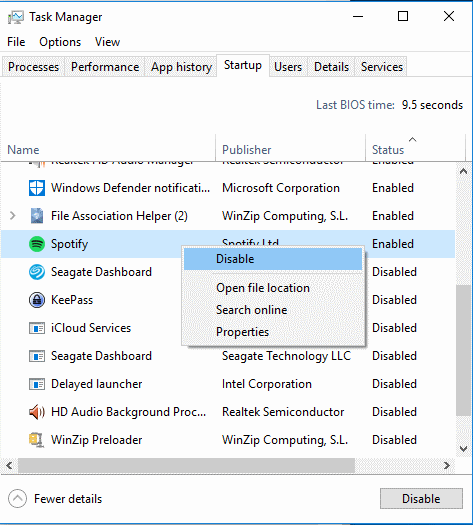Click the horizontal scrollbar left arrow
The height and width of the screenshot is (525, 473).
(x=9, y=465)
